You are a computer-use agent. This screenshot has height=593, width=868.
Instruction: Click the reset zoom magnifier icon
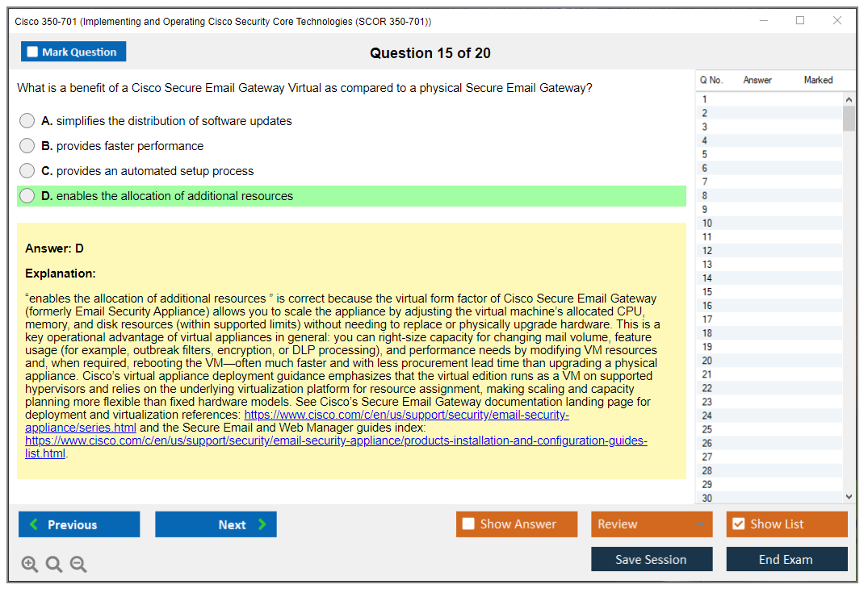coord(54,565)
